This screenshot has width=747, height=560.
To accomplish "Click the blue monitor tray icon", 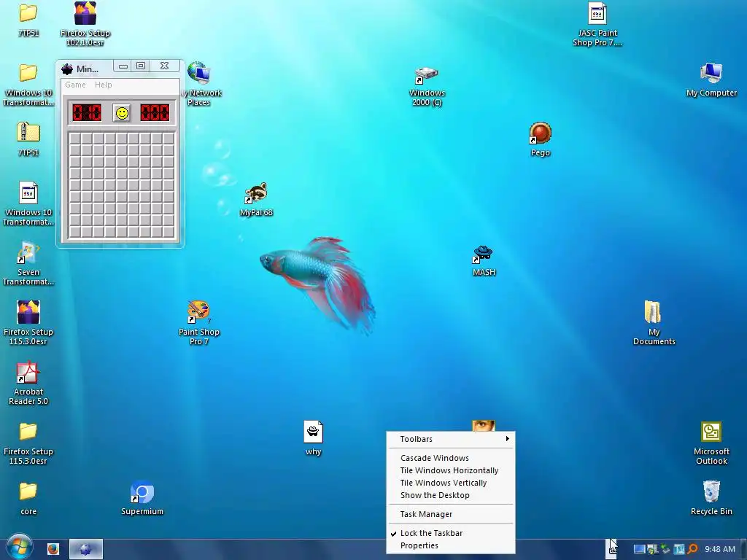I will click(639, 550).
